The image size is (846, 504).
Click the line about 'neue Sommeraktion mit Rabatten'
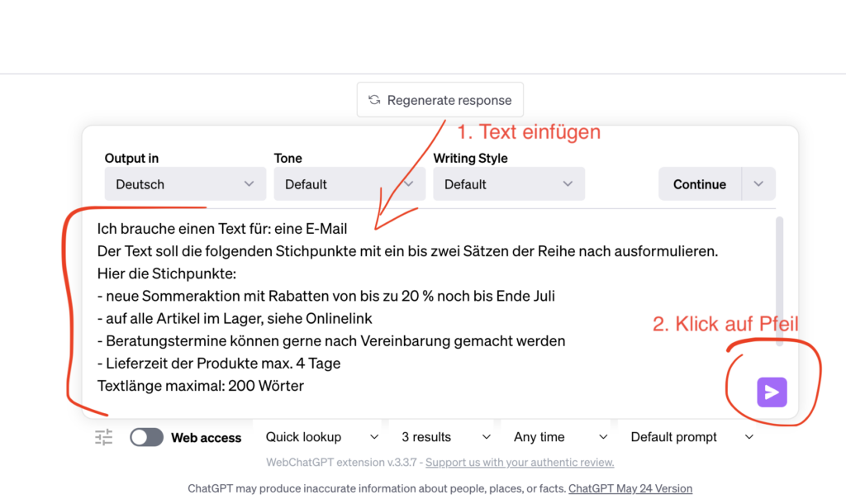coord(326,296)
